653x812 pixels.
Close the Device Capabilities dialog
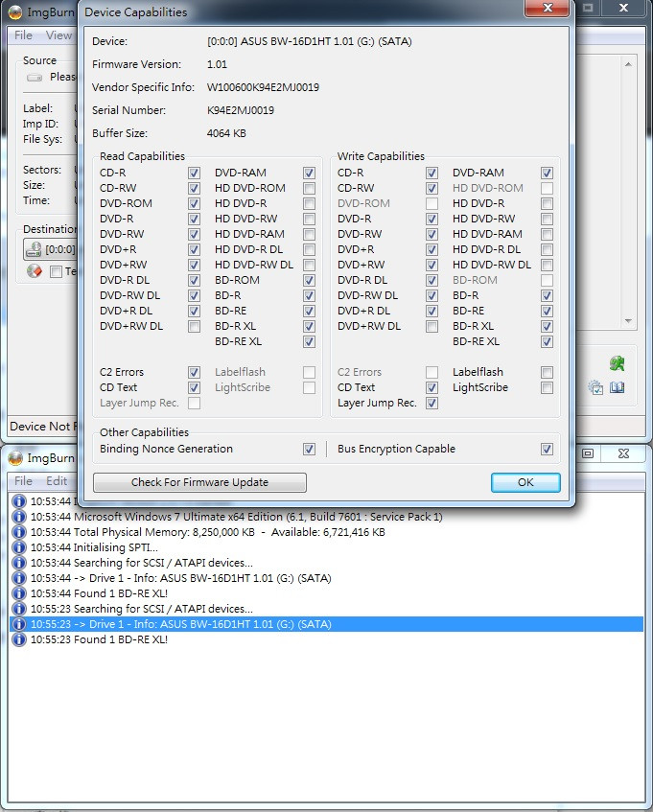coord(548,8)
